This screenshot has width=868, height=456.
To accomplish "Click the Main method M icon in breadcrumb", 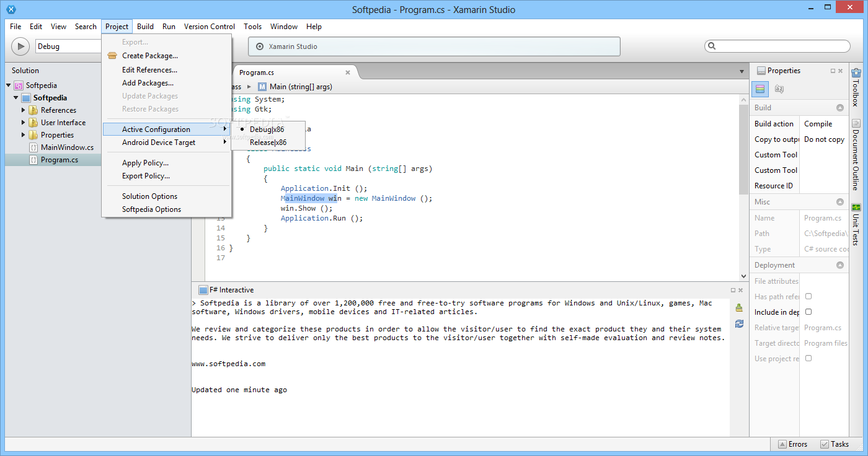I will coord(262,87).
